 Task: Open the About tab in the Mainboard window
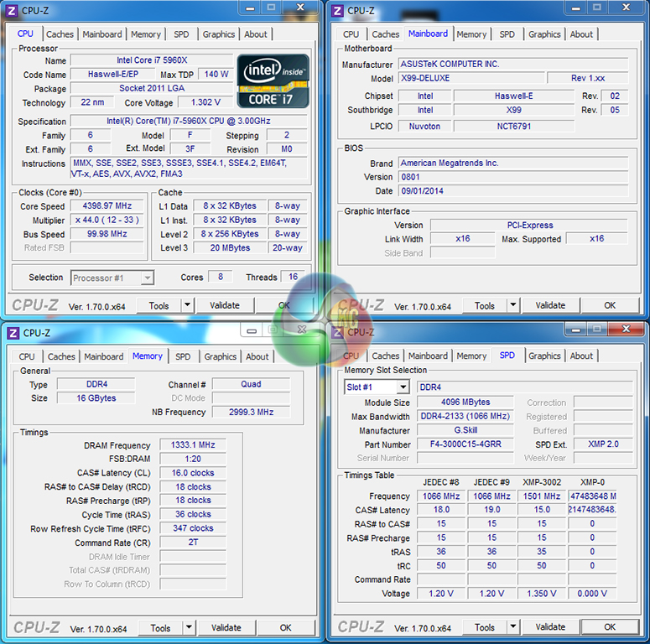(581, 34)
